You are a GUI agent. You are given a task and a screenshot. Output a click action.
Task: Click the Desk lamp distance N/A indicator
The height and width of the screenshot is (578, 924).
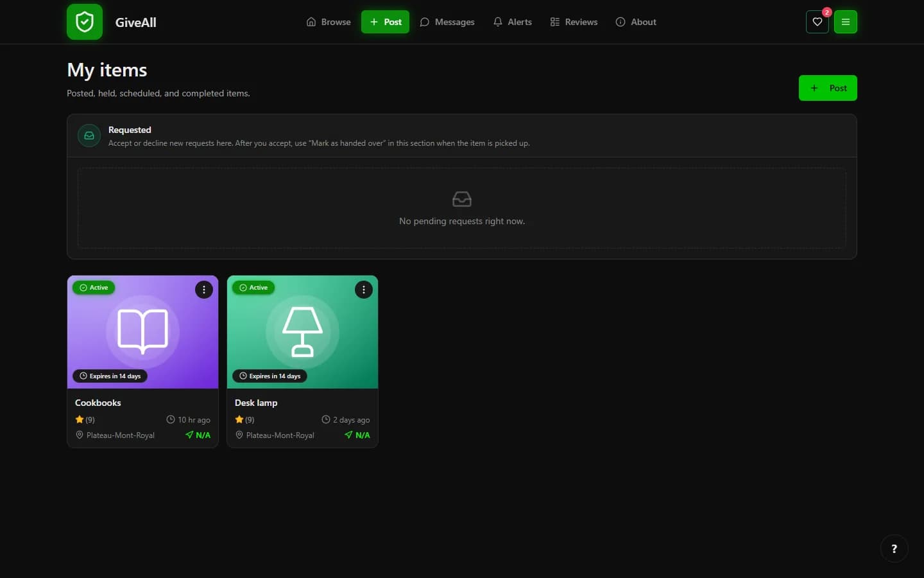[x=357, y=435]
